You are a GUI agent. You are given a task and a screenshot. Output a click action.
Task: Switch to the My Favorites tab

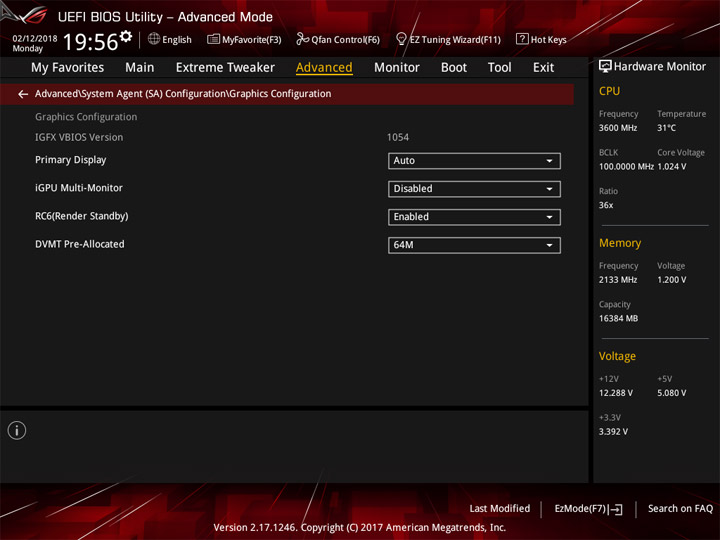[68, 68]
